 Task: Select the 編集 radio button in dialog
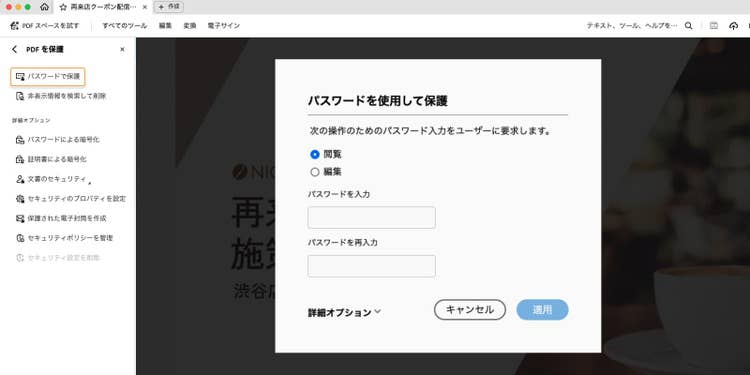click(x=315, y=172)
